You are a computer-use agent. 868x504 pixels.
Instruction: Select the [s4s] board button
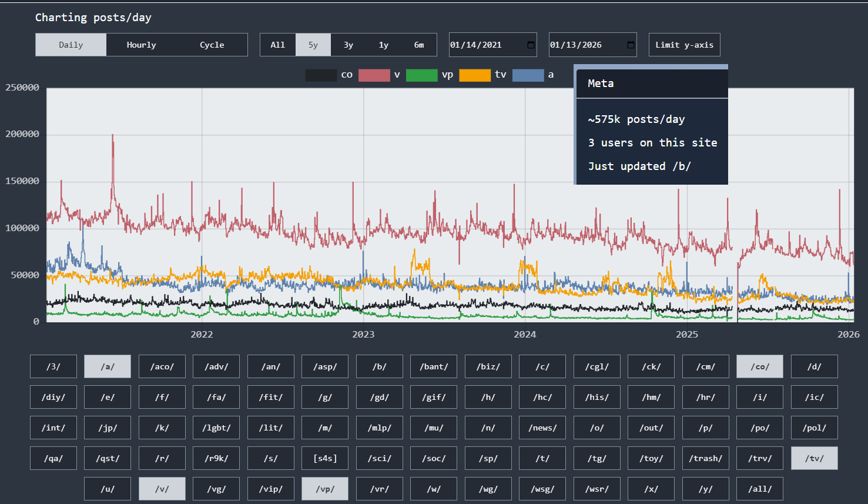click(x=325, y=458)
